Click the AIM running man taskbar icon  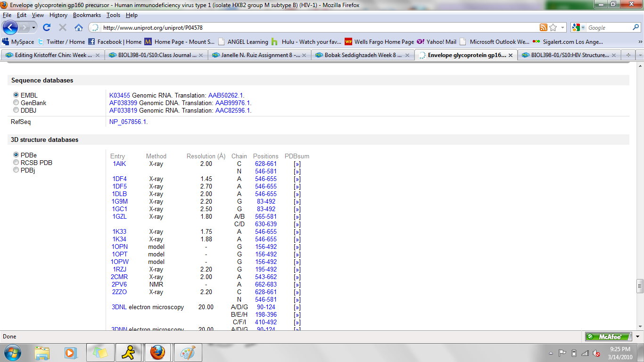coord(128,352)
